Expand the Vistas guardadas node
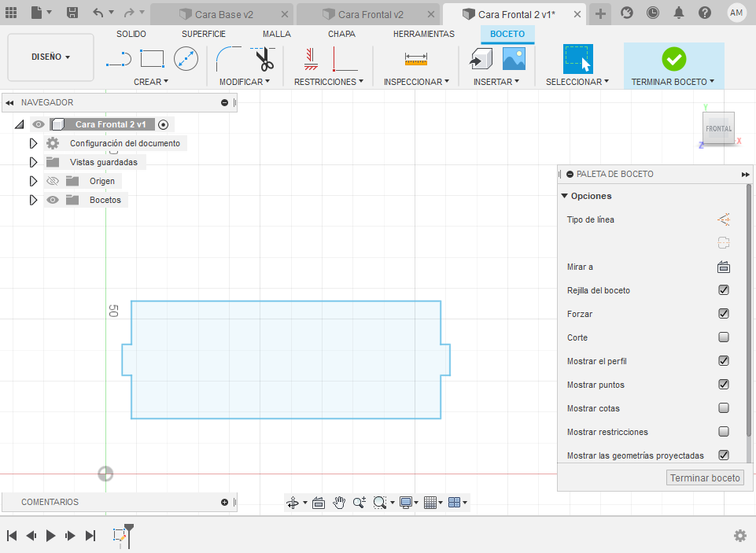 [x=33, y=162]
